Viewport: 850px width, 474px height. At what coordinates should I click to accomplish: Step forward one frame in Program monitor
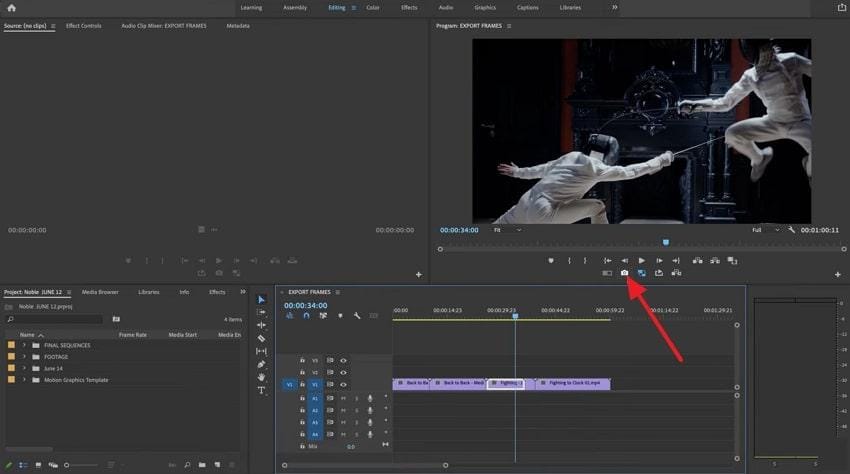tap(659, 261)
